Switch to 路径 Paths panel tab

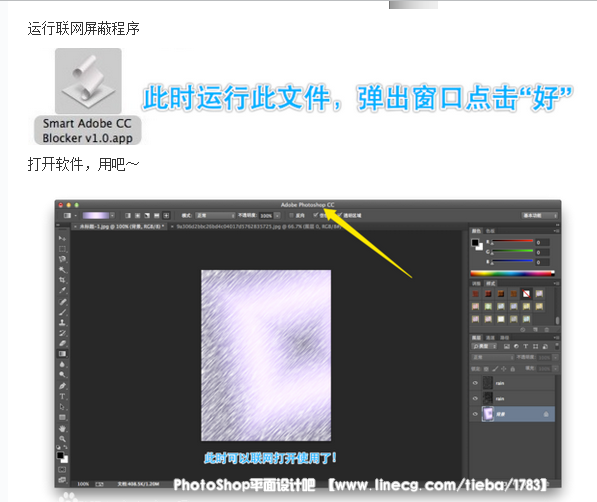[x=504, y=337]
